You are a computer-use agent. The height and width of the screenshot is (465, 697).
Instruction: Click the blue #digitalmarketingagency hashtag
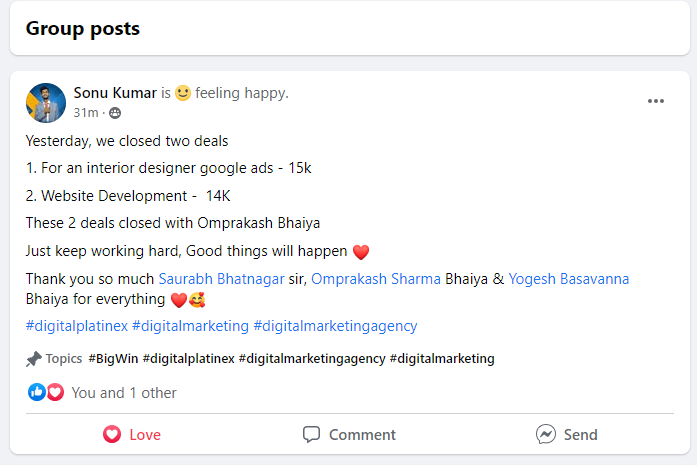click(x=335, y=325)
